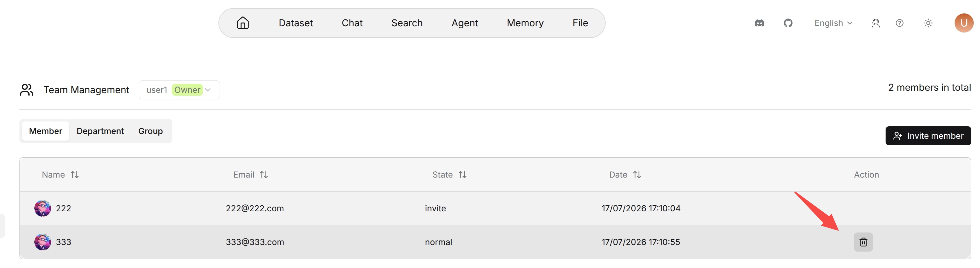The width and height of the screenshot is (980, 268).
Task: Switch to the Group tab
Action: point(150,131)
